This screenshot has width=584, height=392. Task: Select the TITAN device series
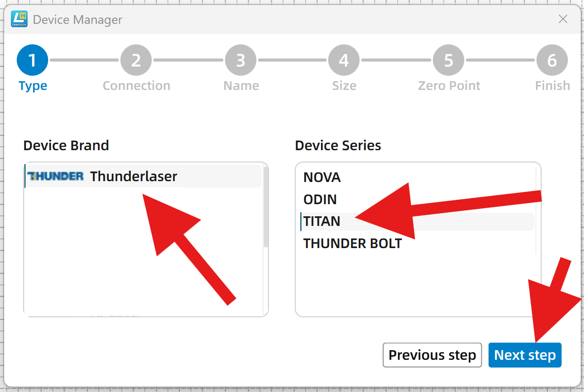(x=322, y=221)
